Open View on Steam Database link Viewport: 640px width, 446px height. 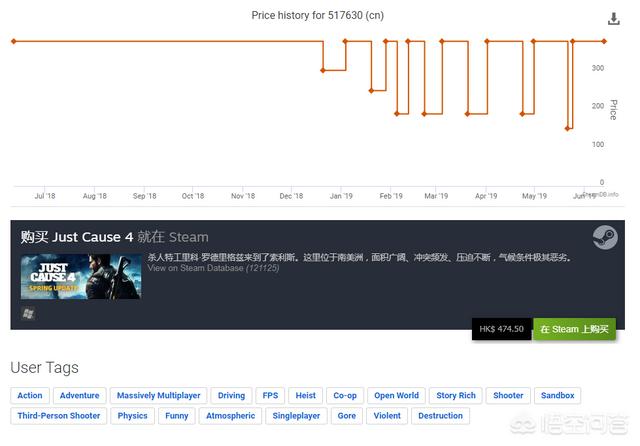pos(213,268)
